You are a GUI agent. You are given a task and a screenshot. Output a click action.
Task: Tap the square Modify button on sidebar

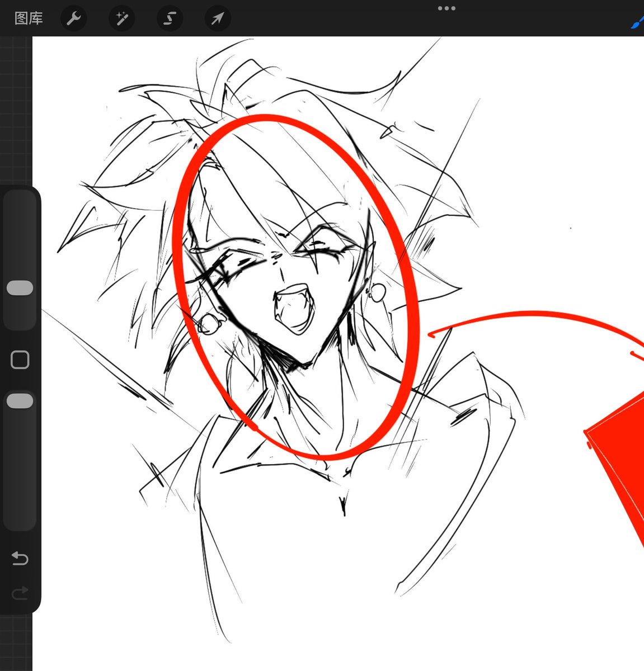point(20,360)
